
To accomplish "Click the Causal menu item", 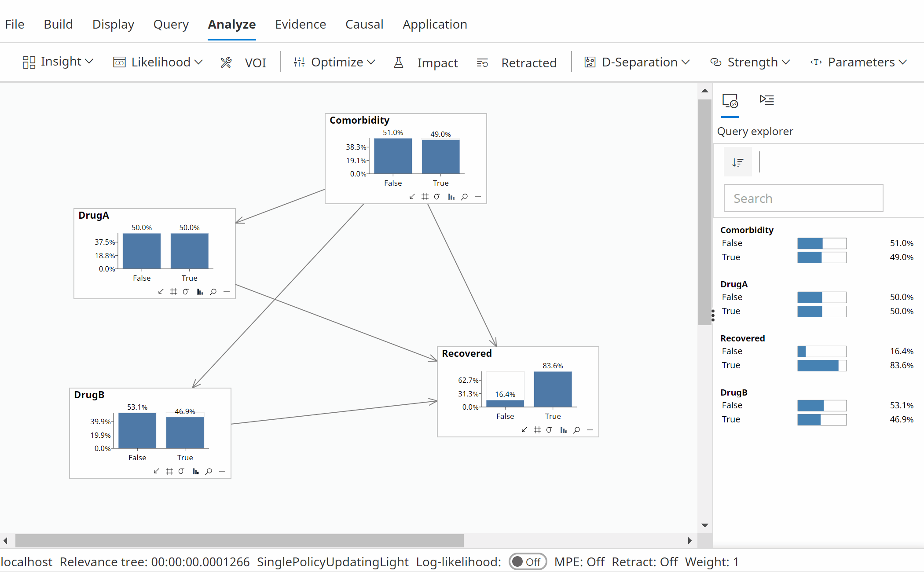I will (x=363, y=24).
